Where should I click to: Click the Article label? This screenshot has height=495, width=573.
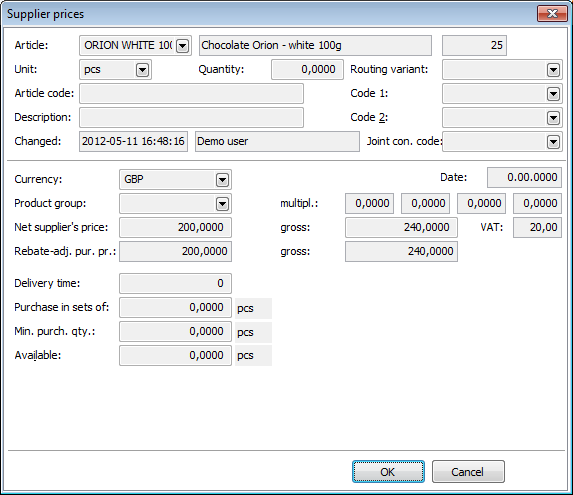pos(31,45)
